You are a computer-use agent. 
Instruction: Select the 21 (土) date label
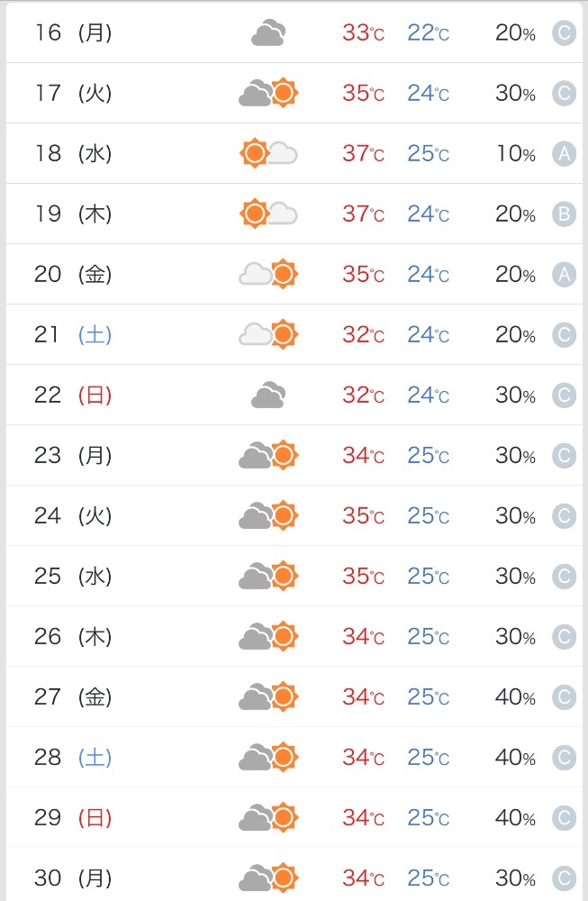point(73,334)
